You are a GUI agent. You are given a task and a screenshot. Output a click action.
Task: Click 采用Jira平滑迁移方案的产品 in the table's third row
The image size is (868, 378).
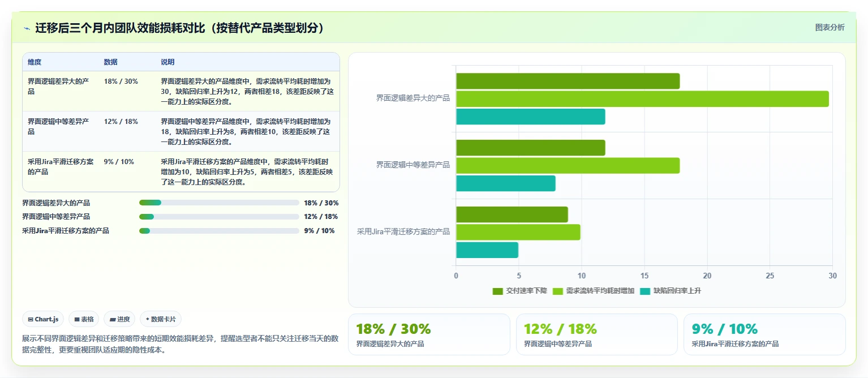[61, 166]
